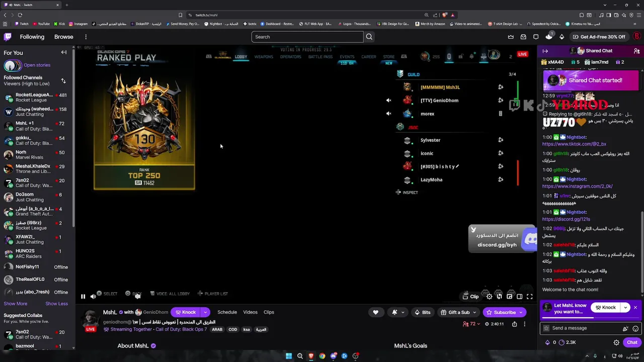The height and width of the screenshot is (362, 644).
Task: Toggle theatre mode on the player
Action: tap(519, 297)
